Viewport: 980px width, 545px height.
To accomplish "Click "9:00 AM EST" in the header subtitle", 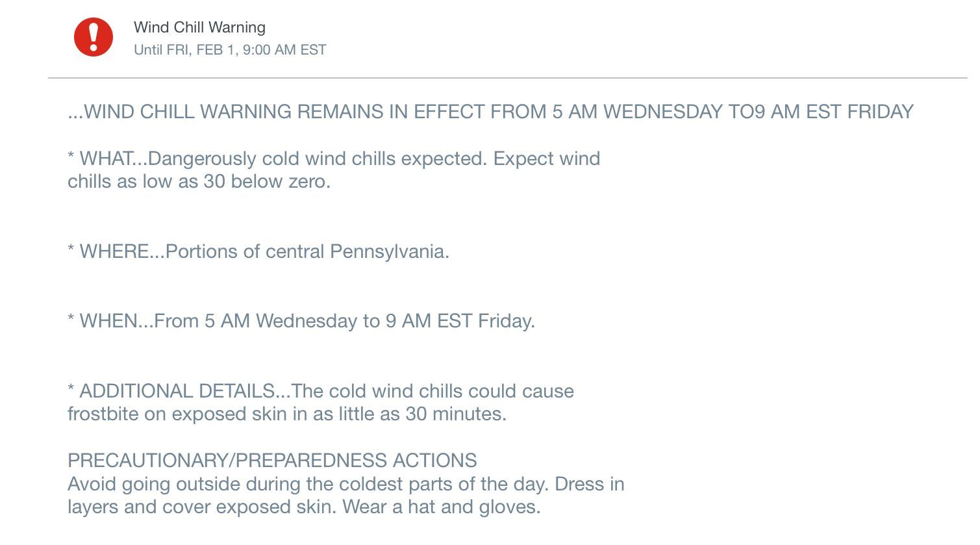I will click(x=284, y=50).
